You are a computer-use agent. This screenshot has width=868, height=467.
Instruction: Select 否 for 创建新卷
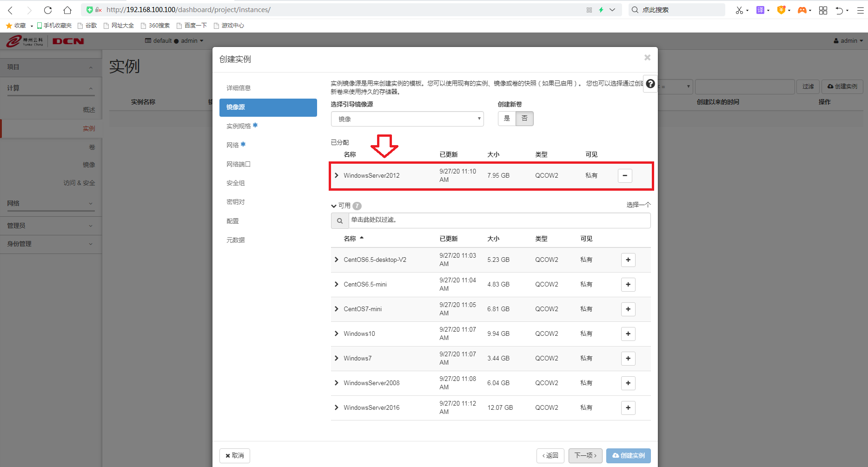524,119
